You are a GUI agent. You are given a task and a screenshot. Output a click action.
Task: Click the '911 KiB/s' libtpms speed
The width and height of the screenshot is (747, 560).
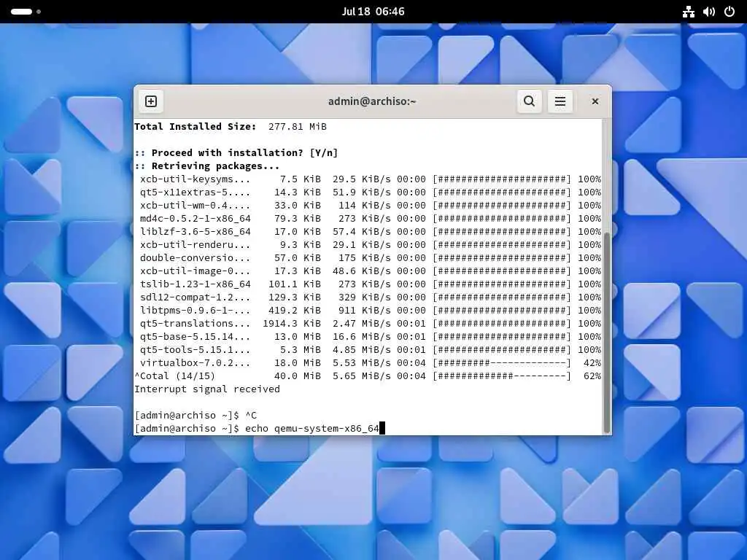[365, 311]
